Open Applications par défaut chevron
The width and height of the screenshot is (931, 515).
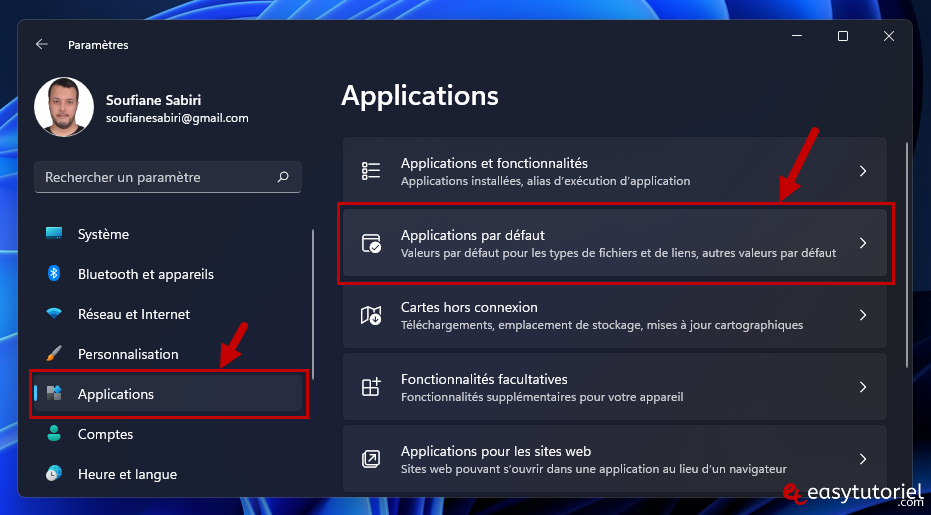coord(863,243)
